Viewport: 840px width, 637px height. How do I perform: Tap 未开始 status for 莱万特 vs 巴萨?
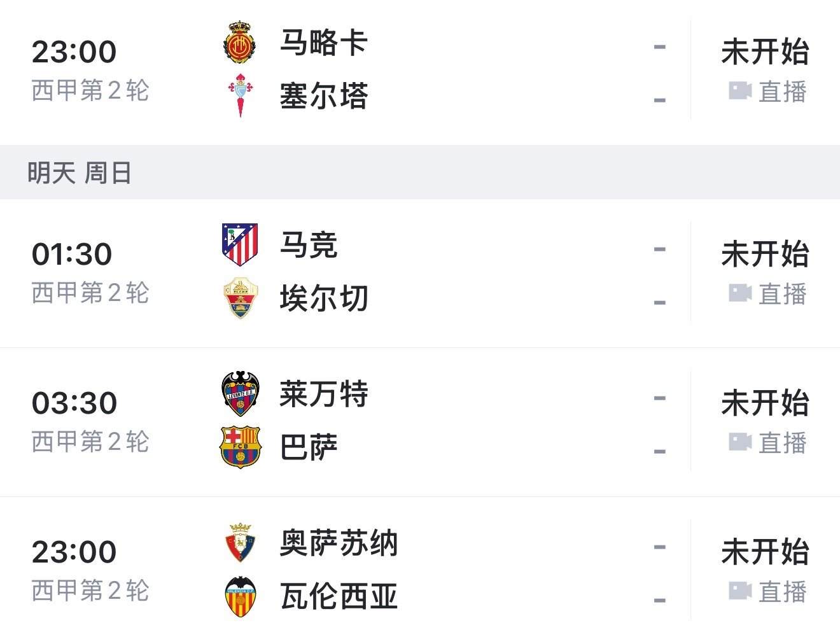click(x=765, y=403)
